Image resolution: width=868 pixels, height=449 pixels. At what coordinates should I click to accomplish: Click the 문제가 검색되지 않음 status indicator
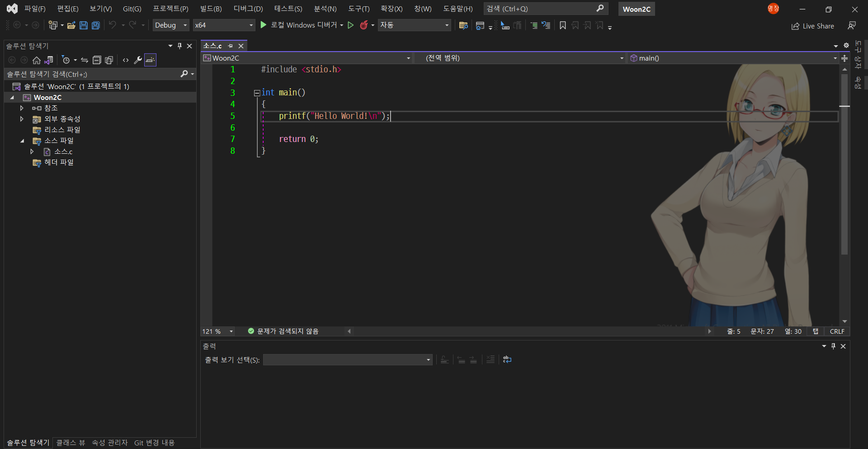[283, 331]
